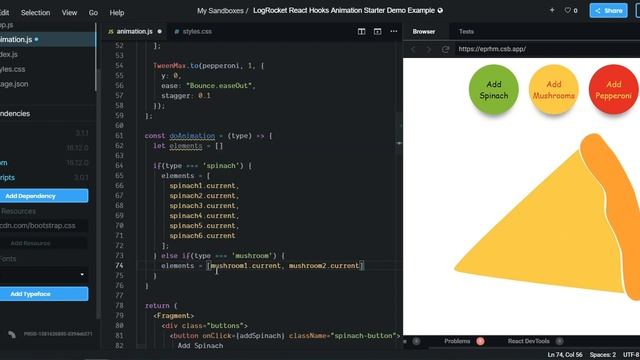Image resolution: width=640 pixels, height=360 pixels.
Task: Click the Fragment tag on line 79
Action: pyautogui.click(x=173, y=316)
